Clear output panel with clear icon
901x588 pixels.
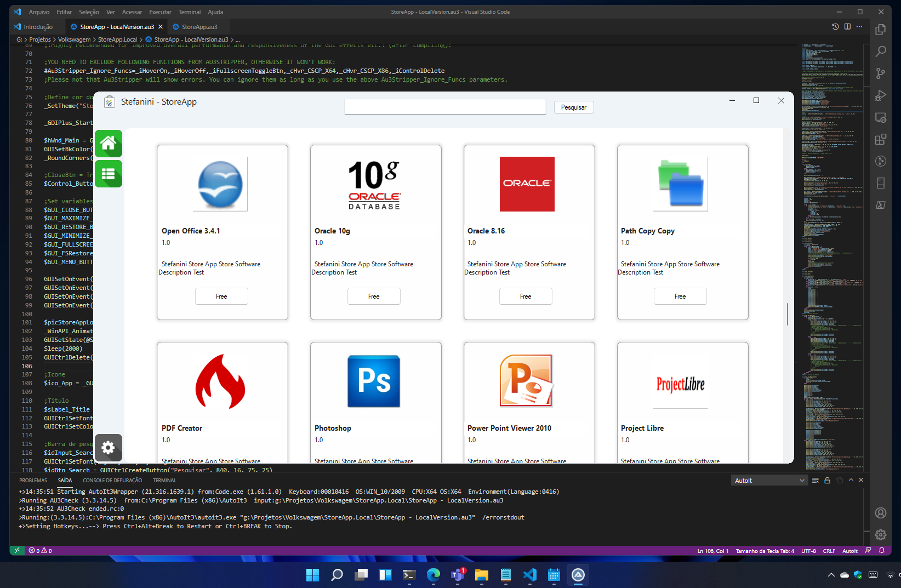pyautogui.click(x=816, y=480)
